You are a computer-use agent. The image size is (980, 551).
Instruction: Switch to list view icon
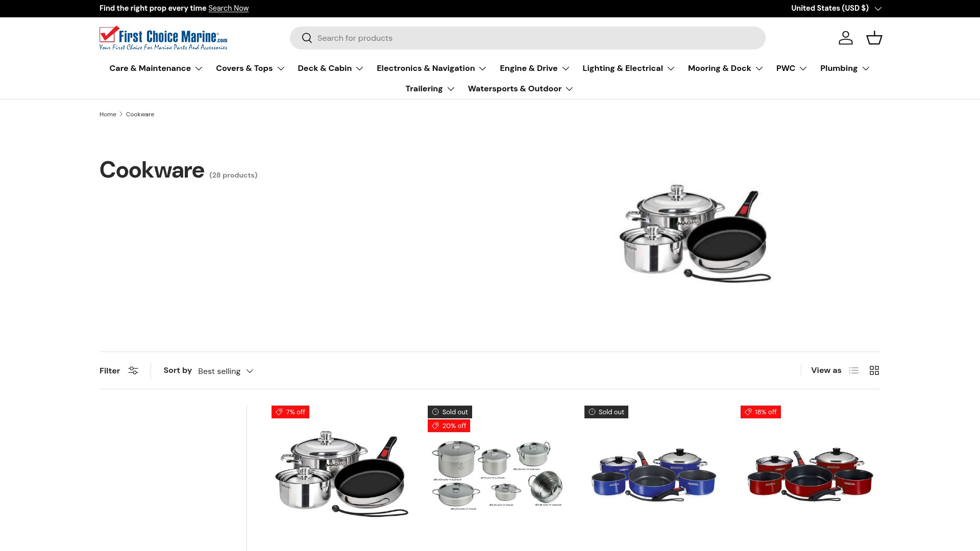(854, 370)
